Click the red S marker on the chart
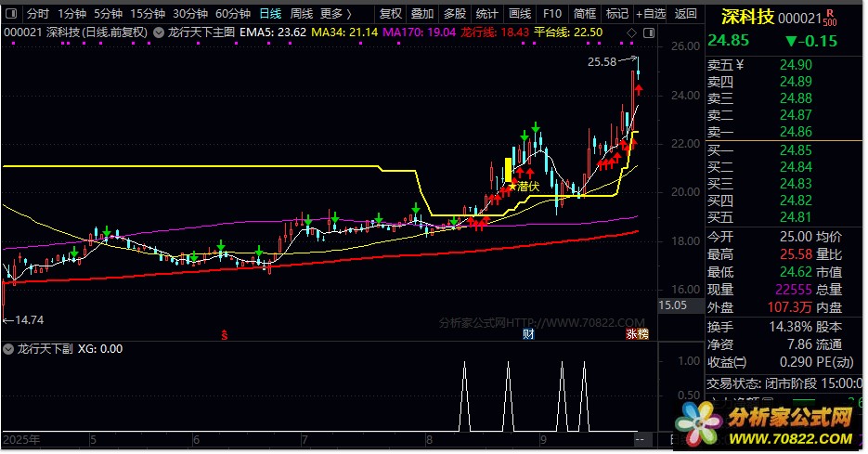The height and width of the screenshot is (454, 868). tap(225, 334)
